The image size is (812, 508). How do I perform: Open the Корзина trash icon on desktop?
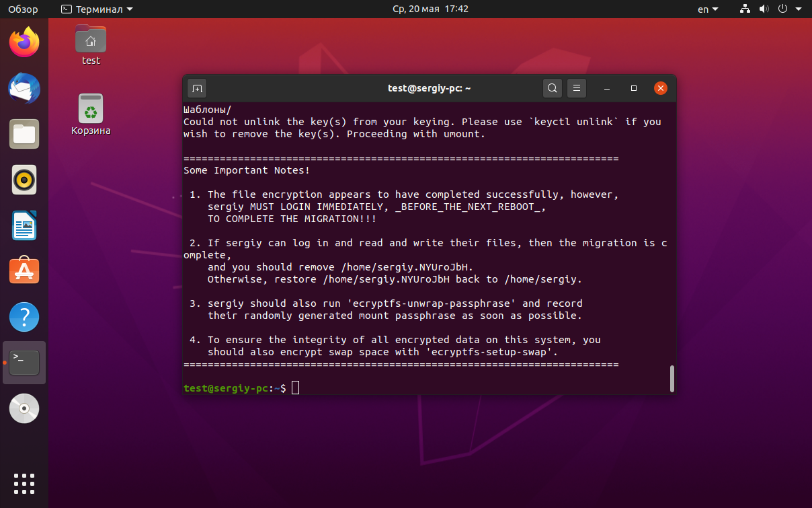click(x=91, y=114)
